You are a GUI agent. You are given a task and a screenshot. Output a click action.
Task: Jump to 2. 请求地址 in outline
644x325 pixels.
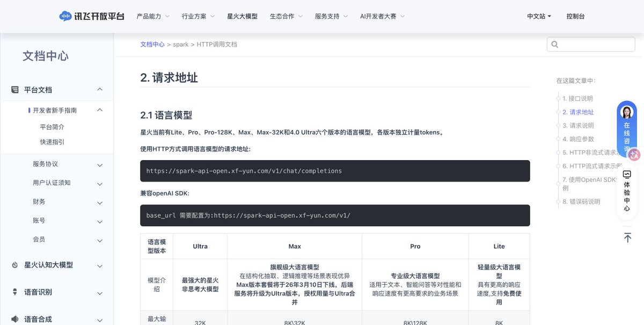(578, 112)
